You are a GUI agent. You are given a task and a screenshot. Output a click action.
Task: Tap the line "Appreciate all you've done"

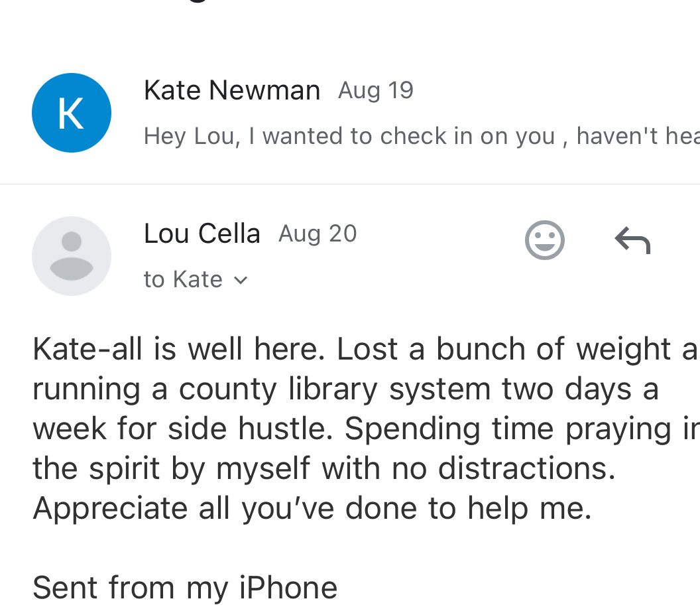coord(312,508)
